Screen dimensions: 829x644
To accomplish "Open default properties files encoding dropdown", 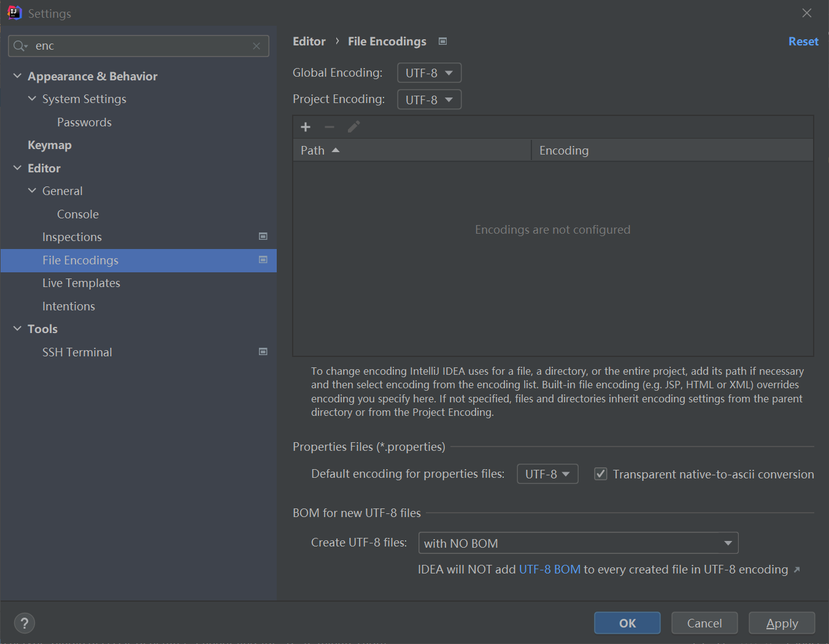I will (547, 474).
